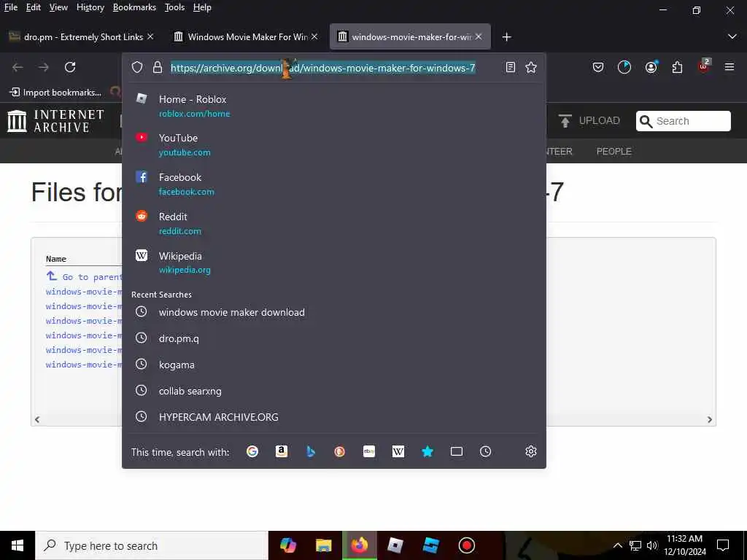
Task: Open File Explorer from taskbar
Action: [323, 545]
